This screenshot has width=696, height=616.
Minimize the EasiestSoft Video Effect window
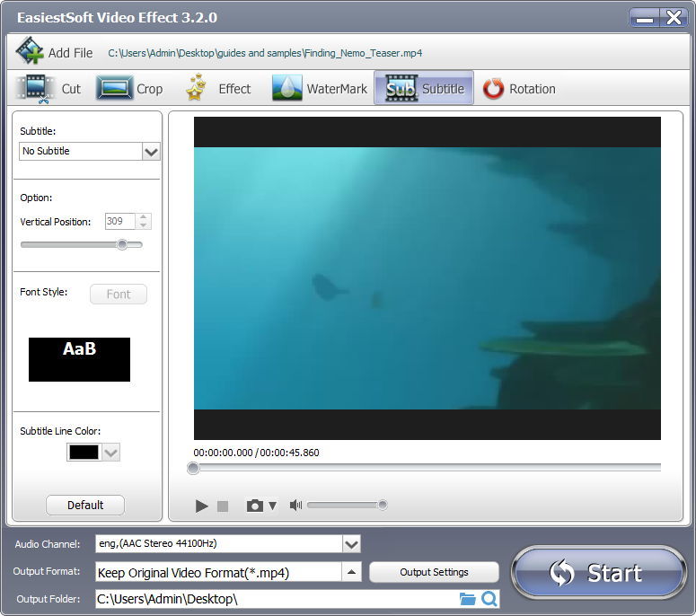point(645,18)
